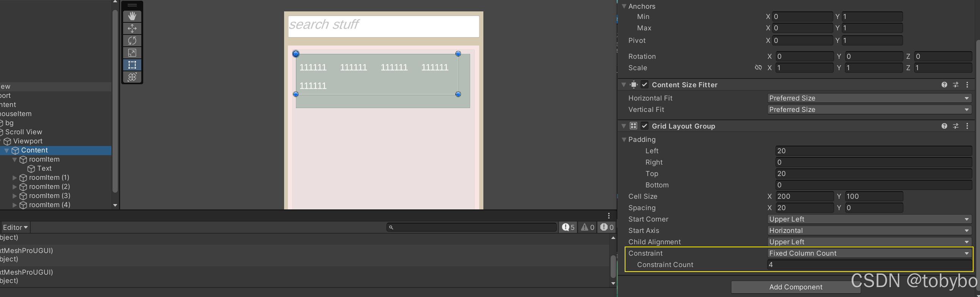Collapse the Content node in hierarchy
The image size is (980, 297).
click(6, 151)
